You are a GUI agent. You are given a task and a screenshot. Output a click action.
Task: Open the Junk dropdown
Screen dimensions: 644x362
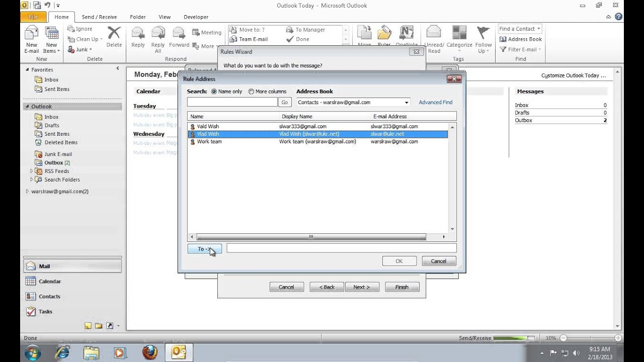pyautogui.click(x=80, y=49)
